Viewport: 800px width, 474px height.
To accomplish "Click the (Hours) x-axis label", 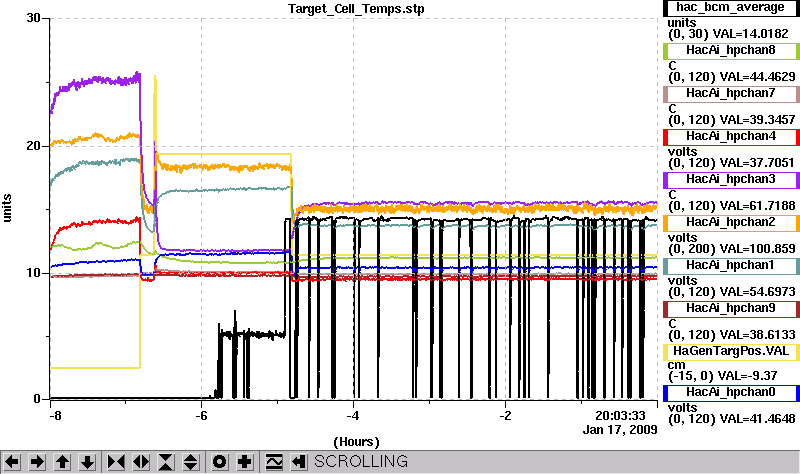I will click(356, 442).
